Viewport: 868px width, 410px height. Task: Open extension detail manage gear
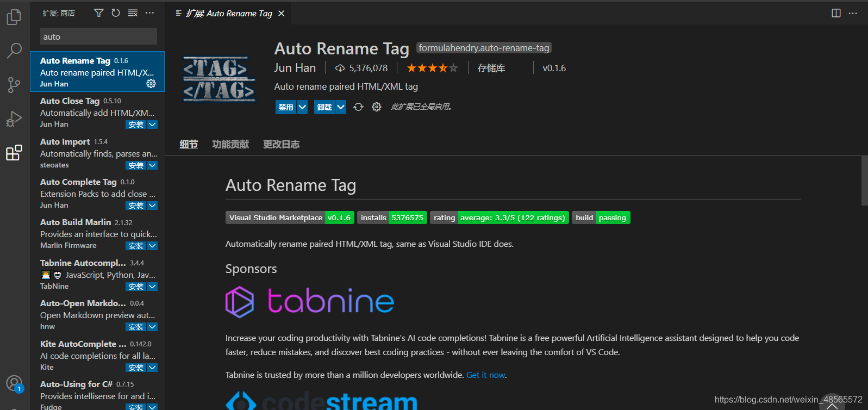[377, 107]
